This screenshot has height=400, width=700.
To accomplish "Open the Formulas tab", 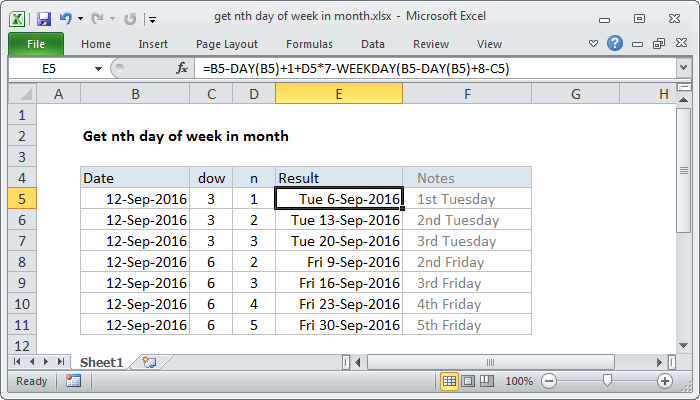I will pos(309,44).
